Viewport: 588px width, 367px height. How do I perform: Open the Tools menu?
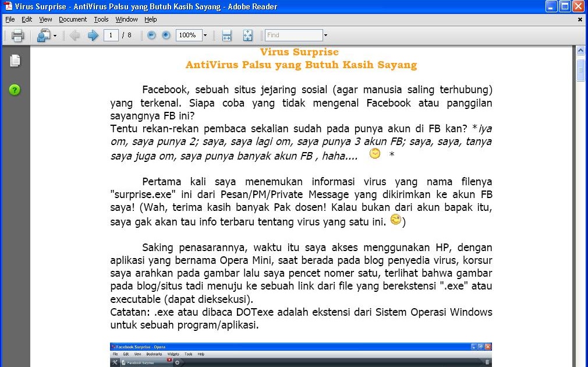(x=101, y=19)
